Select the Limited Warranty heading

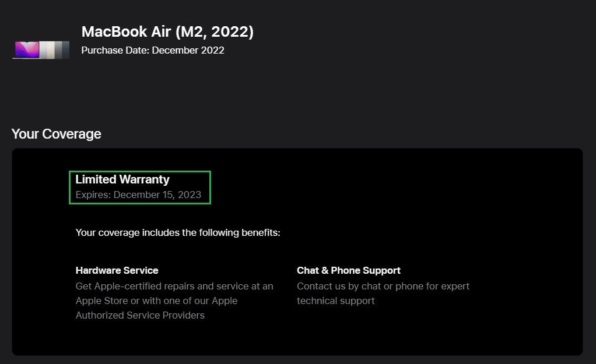(x=122, y=179)
